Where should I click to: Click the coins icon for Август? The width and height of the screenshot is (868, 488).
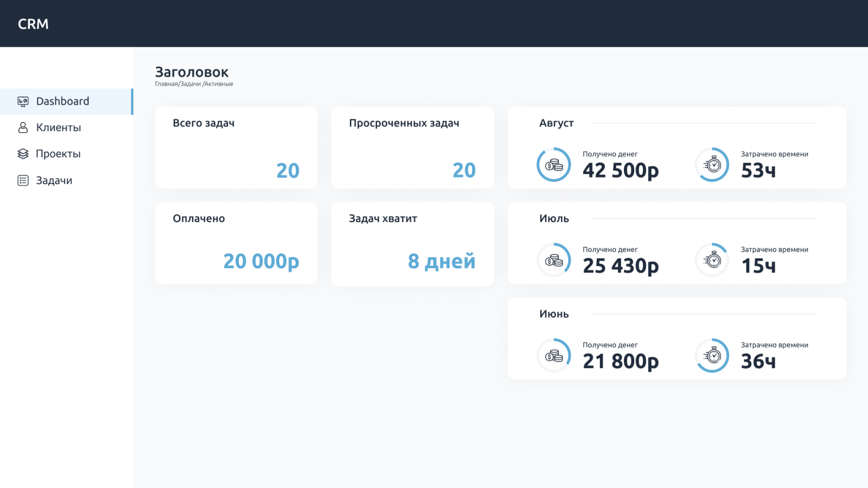coord(554,164)
